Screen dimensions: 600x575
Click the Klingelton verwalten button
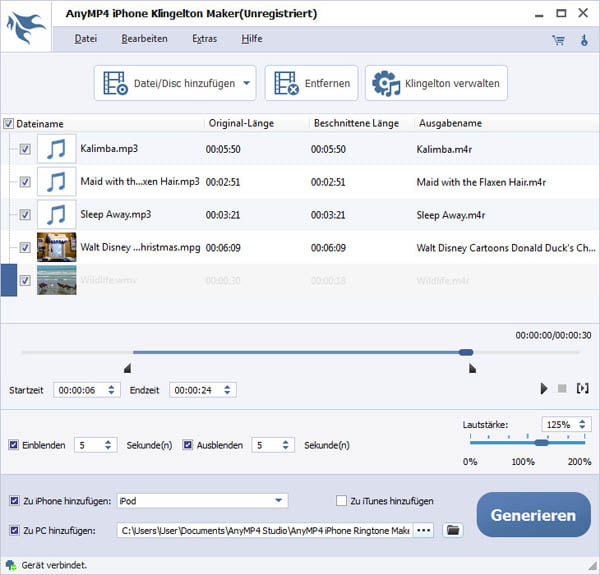point(436,83)
